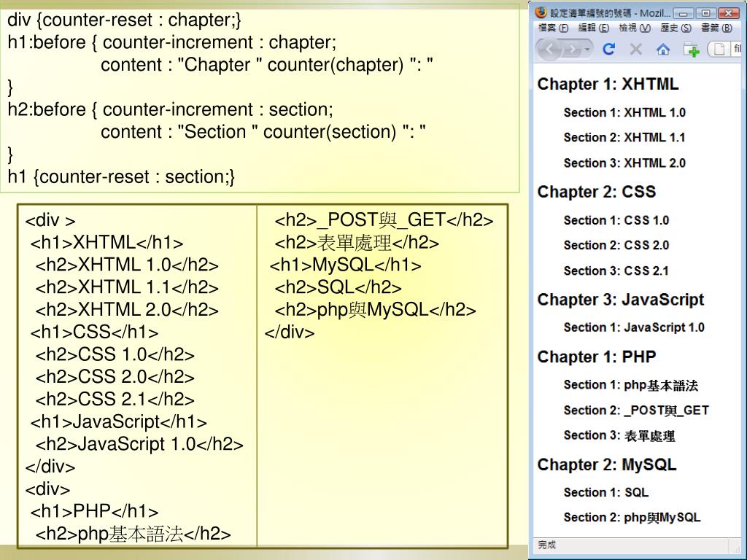Click the '<h2>XHTML 2.0</h2>' code line

point(127,310)
